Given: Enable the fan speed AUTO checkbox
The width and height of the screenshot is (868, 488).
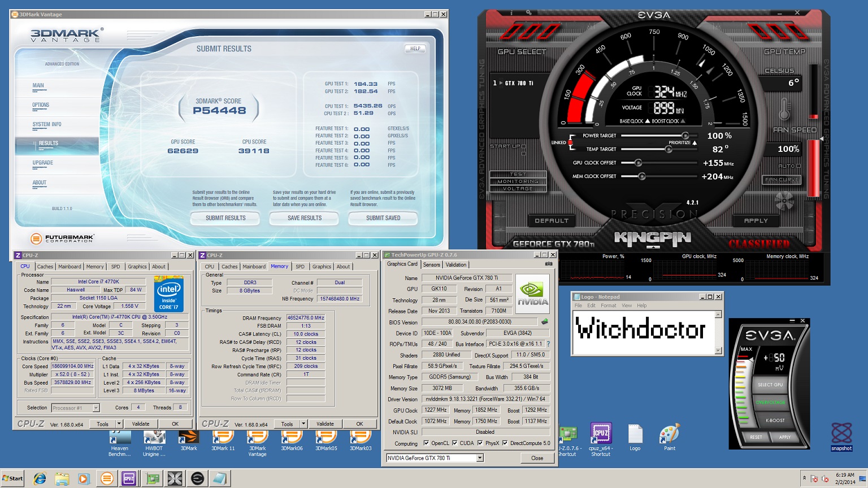Looking at the screenshot, I should pyautogui.click(x=798, y=166).
